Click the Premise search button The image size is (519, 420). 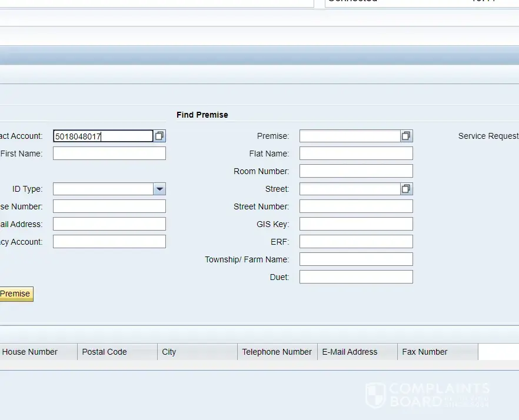(x=16, y=294)
